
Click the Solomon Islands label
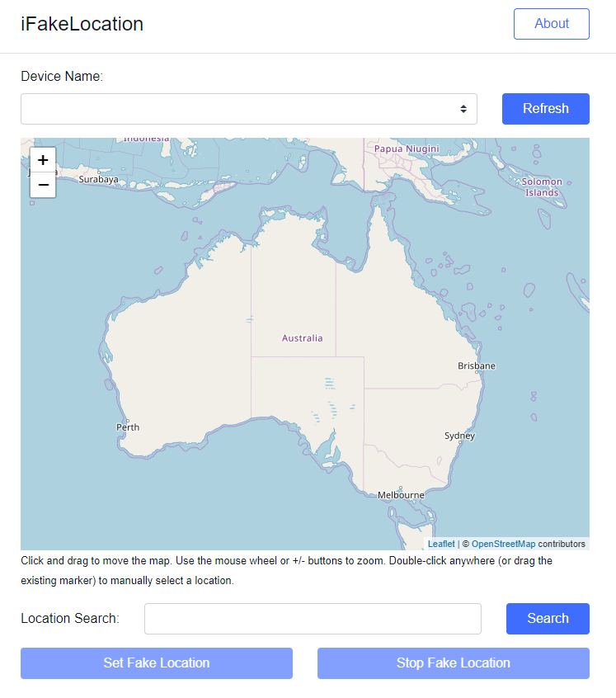click(542, 187)
